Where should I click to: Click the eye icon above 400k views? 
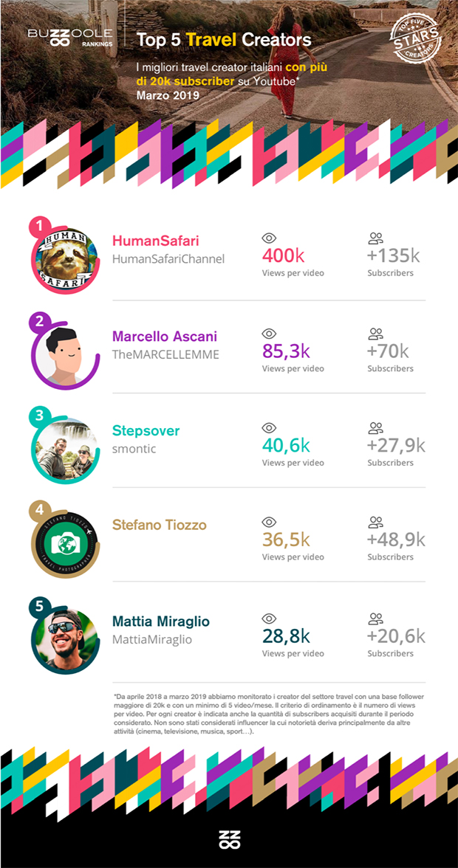click(x=270, y=238)
